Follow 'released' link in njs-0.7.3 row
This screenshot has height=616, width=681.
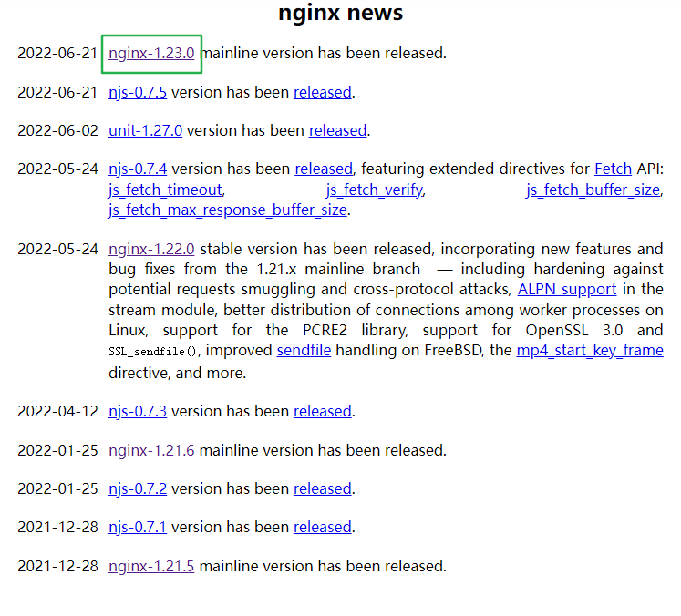[x=322, y=411]
